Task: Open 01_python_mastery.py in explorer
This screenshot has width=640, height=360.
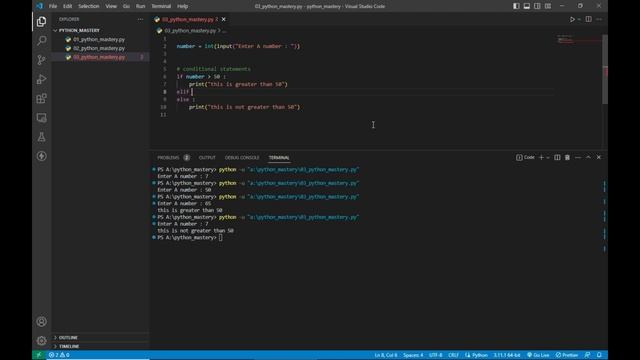Action: pos(99,40)
